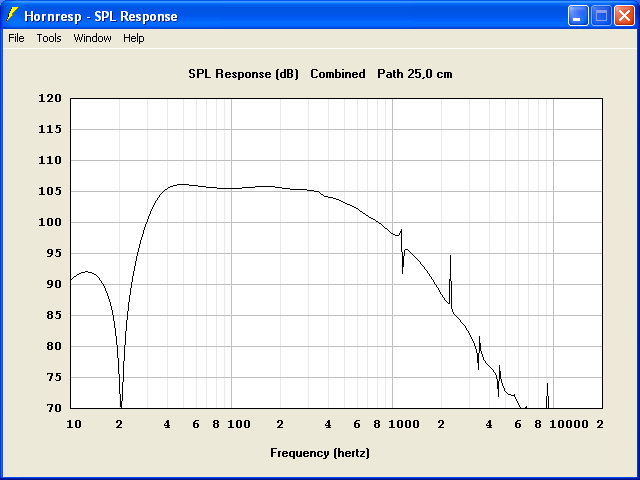The width and height of the screenshot is (640, 480).
Task: Click the 'Path 25,0 cm' label
Action: (415, 74)
